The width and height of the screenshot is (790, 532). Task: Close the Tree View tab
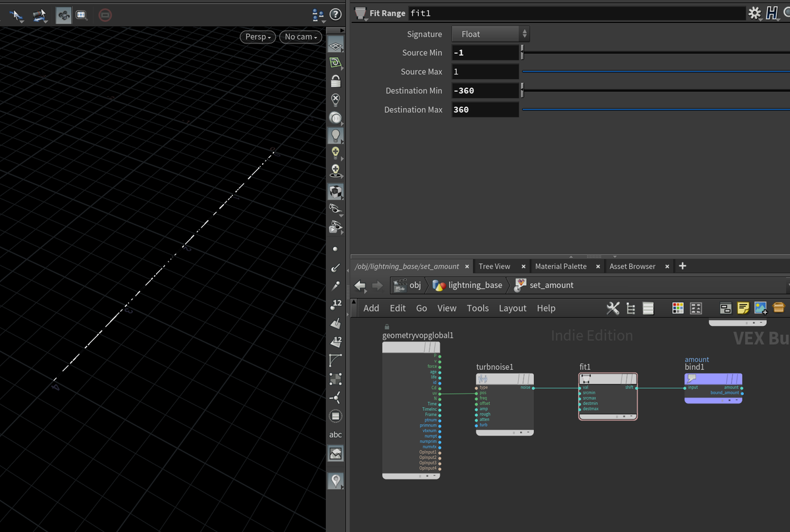point(523,266)
